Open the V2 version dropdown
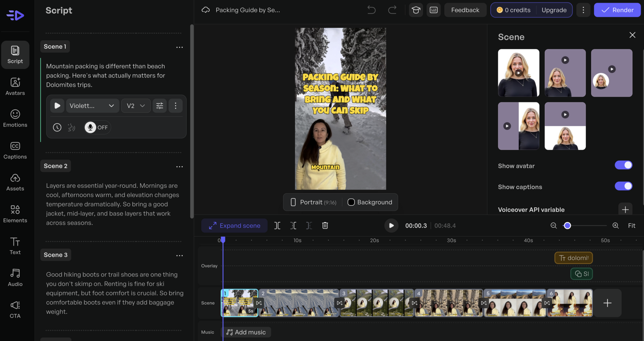644x341 pixels. (x=136, y=106)
